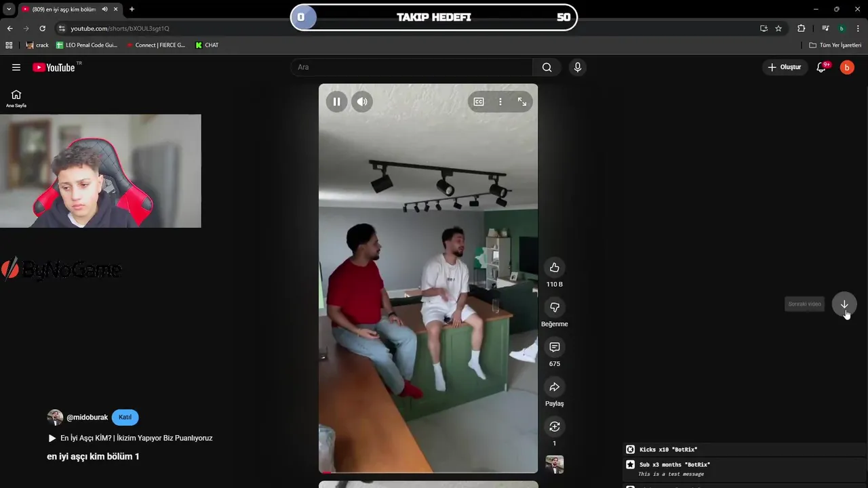
Task: Install app icon in the address bar
Action: (x=764, y=28)
